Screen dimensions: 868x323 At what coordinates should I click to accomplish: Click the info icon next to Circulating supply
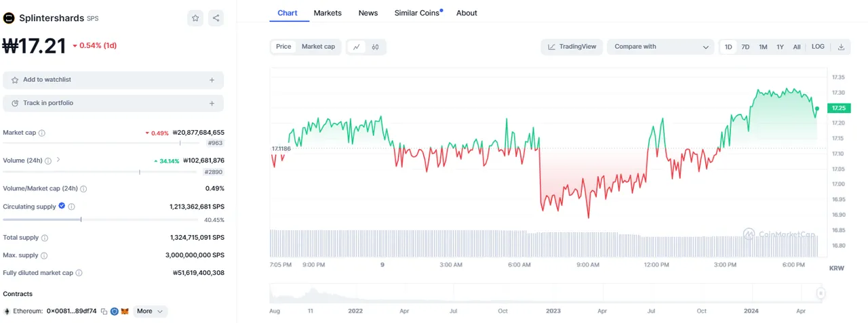point(72,207)
